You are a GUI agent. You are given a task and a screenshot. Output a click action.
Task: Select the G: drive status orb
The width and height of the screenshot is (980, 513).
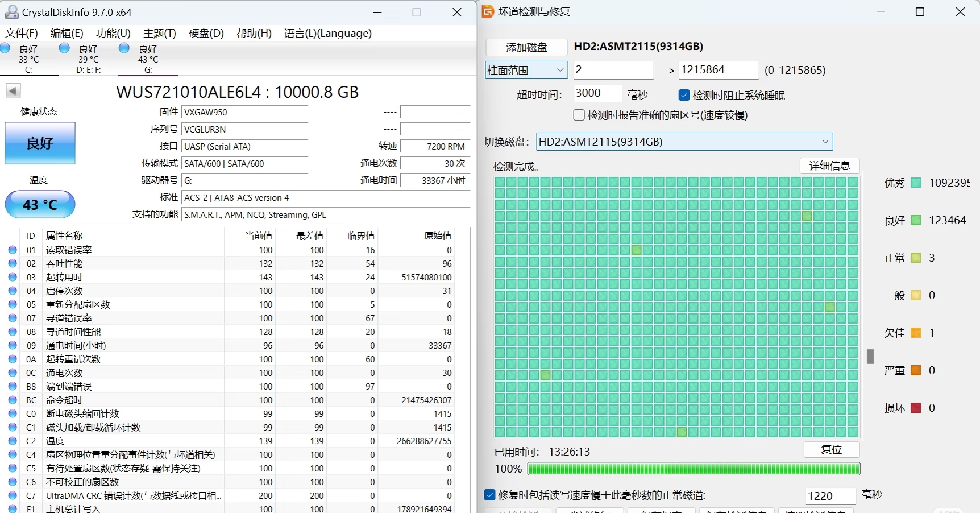124,48
